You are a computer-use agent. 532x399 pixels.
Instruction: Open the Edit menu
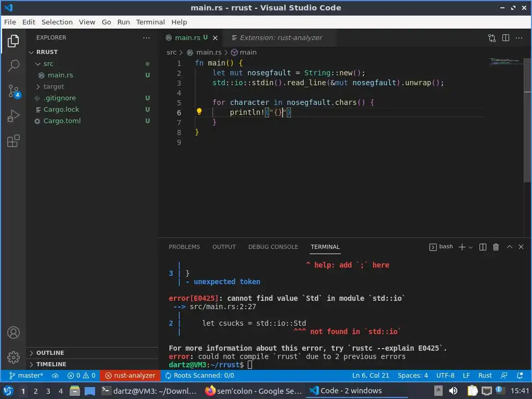(29, 22)
